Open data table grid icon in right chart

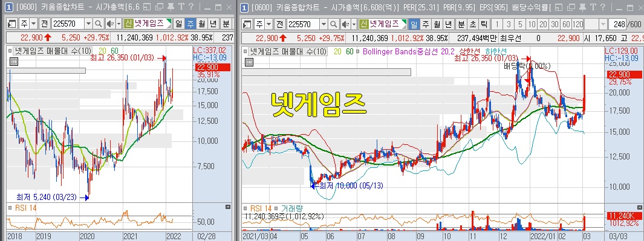[x=249, y=62]
